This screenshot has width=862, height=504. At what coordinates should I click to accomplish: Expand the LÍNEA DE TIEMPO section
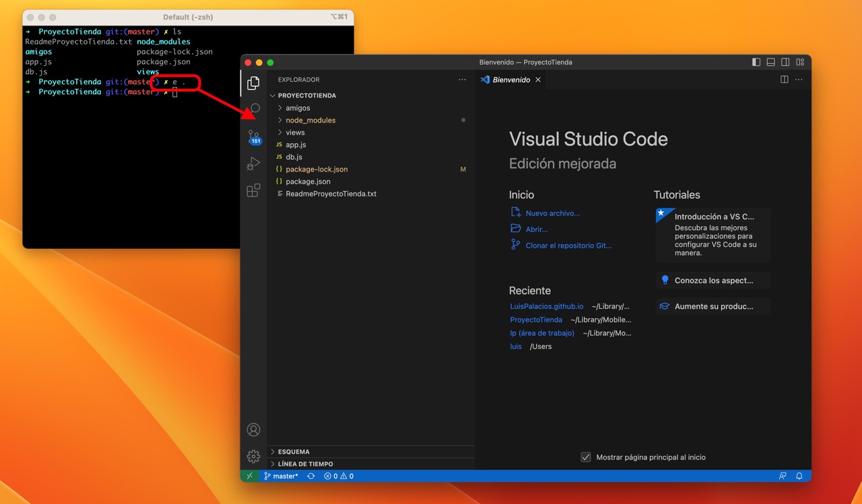[371, 464]
